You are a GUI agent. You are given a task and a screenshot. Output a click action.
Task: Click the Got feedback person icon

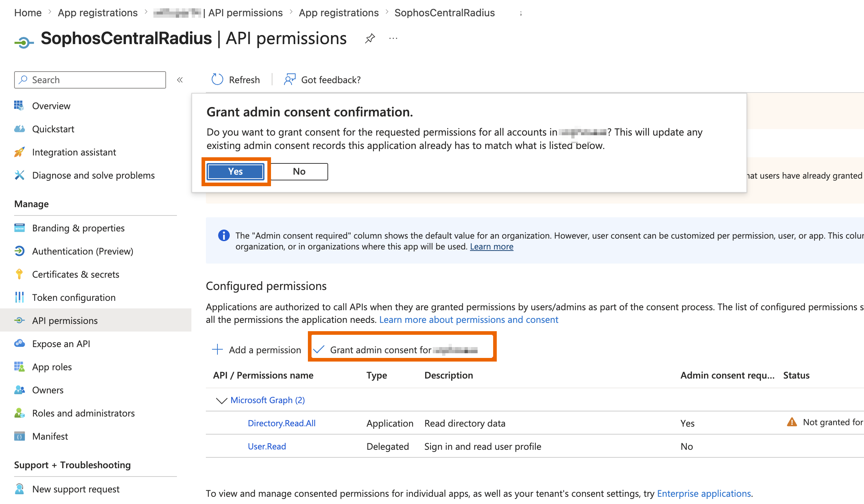click(x=290, y=80)
